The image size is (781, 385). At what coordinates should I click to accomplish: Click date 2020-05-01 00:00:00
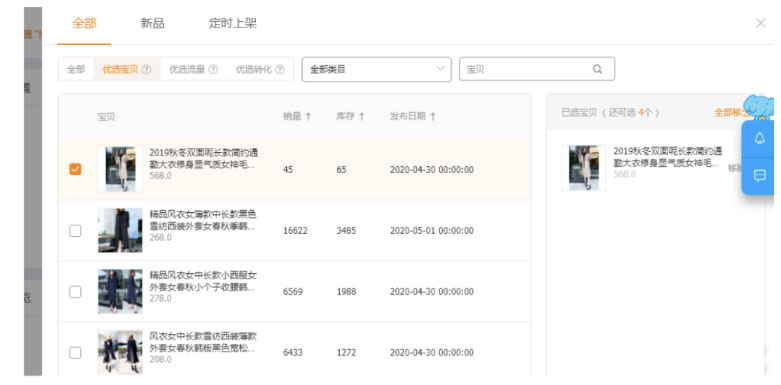[431, 231]
